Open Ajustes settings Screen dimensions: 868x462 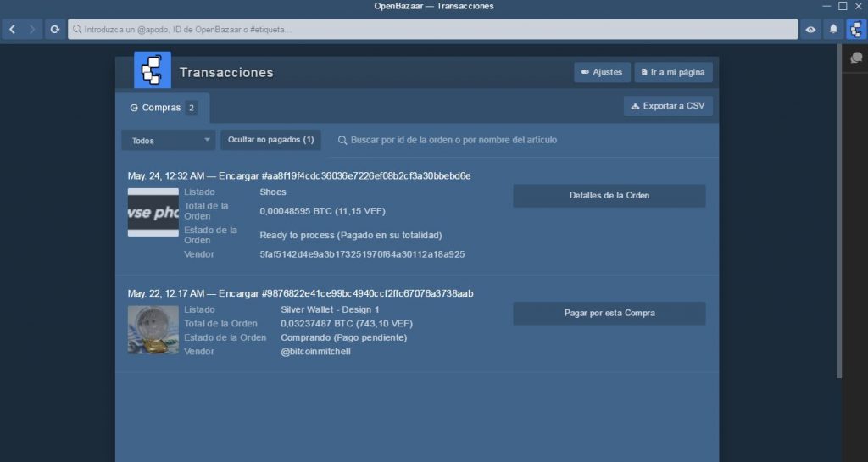(602, 72)
